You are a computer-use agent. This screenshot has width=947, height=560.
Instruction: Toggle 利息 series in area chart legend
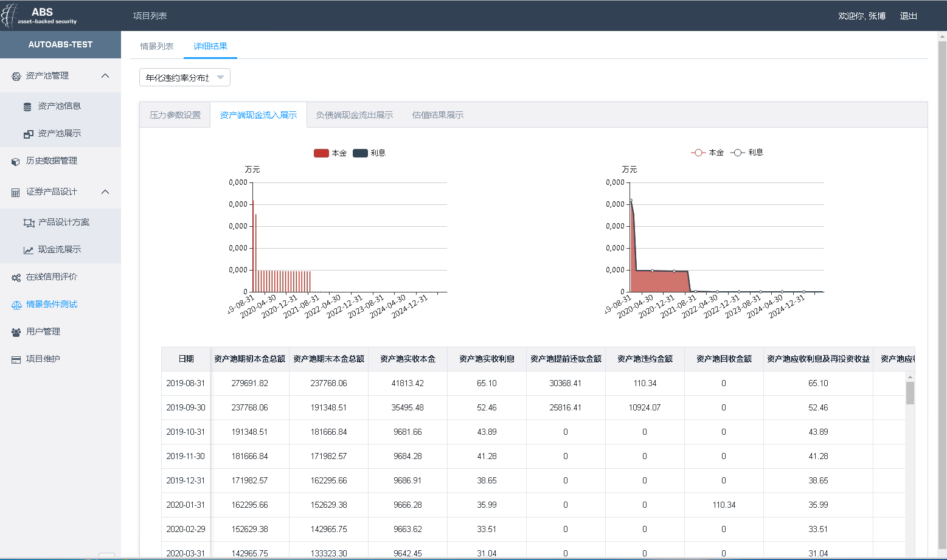(747, 153)
